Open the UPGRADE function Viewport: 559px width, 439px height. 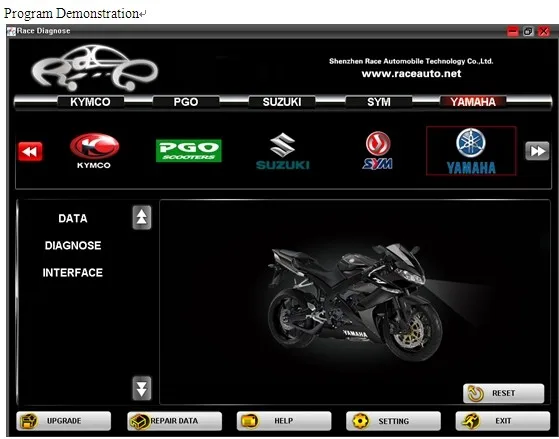63,421
